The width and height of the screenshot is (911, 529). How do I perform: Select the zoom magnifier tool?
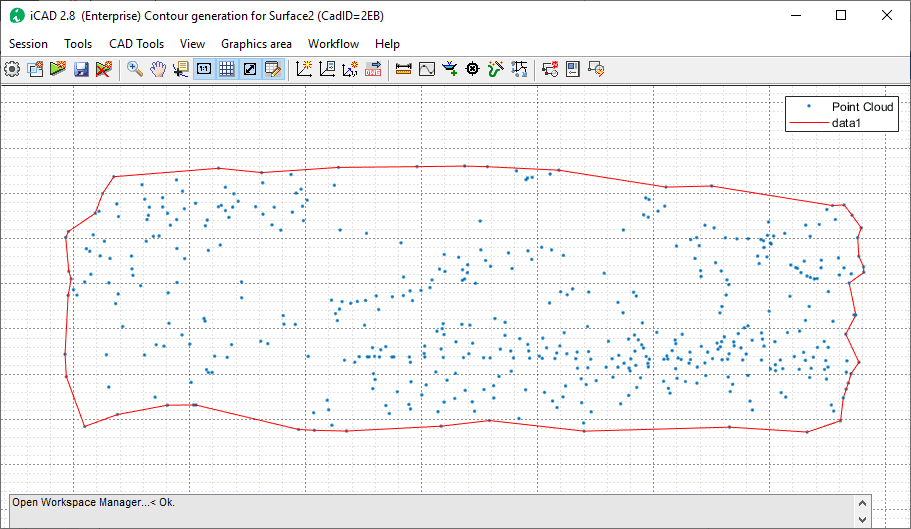coord(134,69)
